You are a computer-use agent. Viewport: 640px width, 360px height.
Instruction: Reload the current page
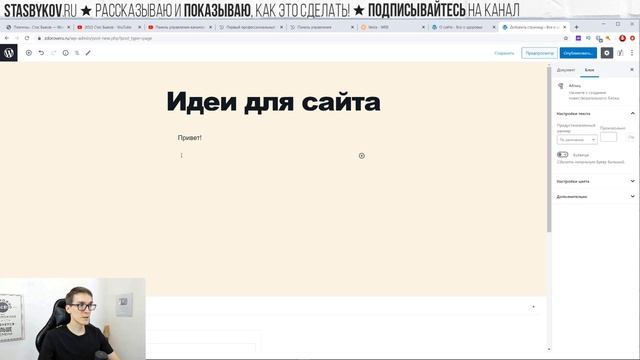(27, 38)
